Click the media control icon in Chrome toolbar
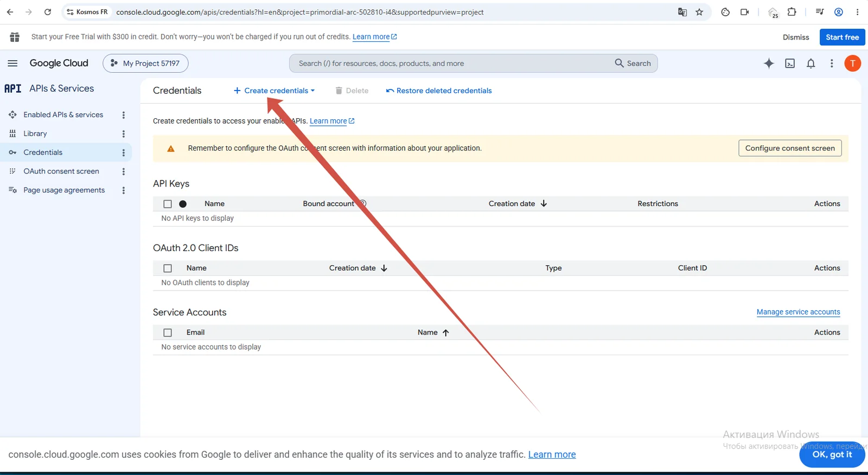This screenshot has height=475, width=868. (x=820, y=12)
